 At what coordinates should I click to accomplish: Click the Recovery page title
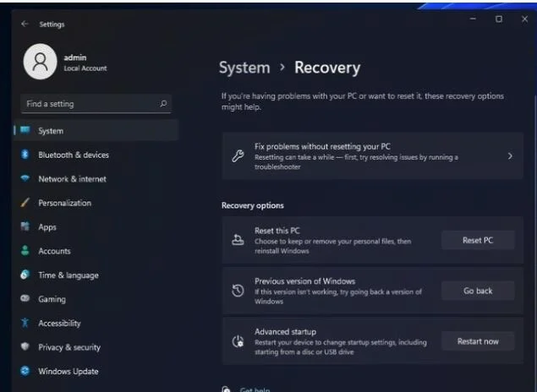(327, 68)
